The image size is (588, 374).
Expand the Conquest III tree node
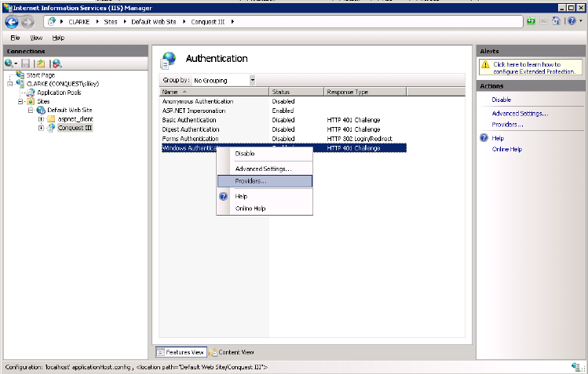(x=41, y=128)
